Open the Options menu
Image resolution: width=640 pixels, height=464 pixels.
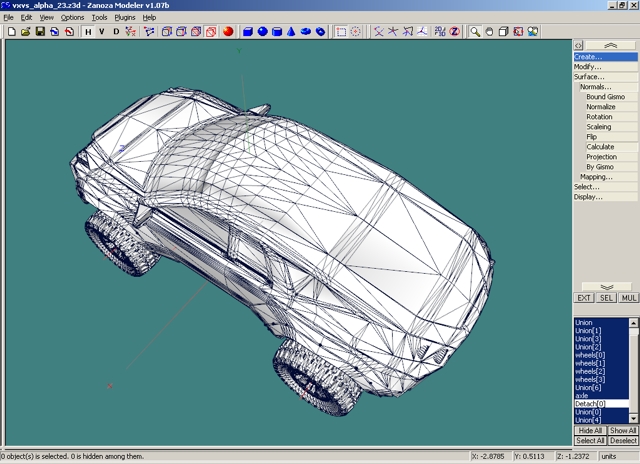73,17
